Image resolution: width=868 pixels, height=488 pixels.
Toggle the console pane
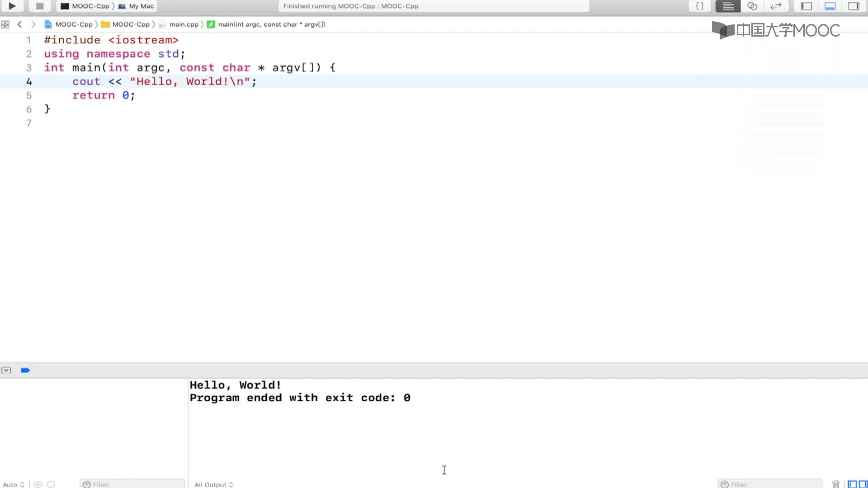[863, 484]
